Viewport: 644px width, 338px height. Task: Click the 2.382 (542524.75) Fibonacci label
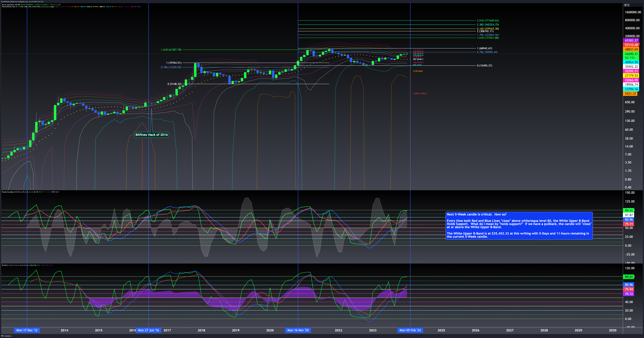click(488, 25)
